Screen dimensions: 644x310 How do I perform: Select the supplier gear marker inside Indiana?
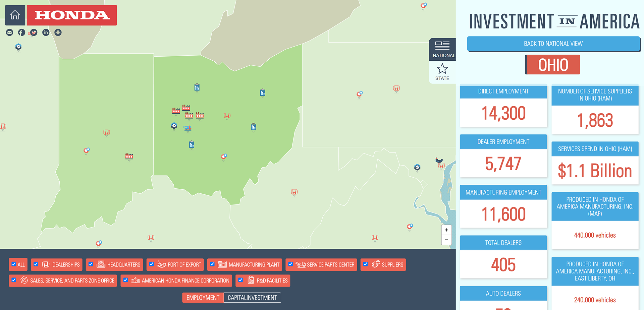(x=87, y=151)
